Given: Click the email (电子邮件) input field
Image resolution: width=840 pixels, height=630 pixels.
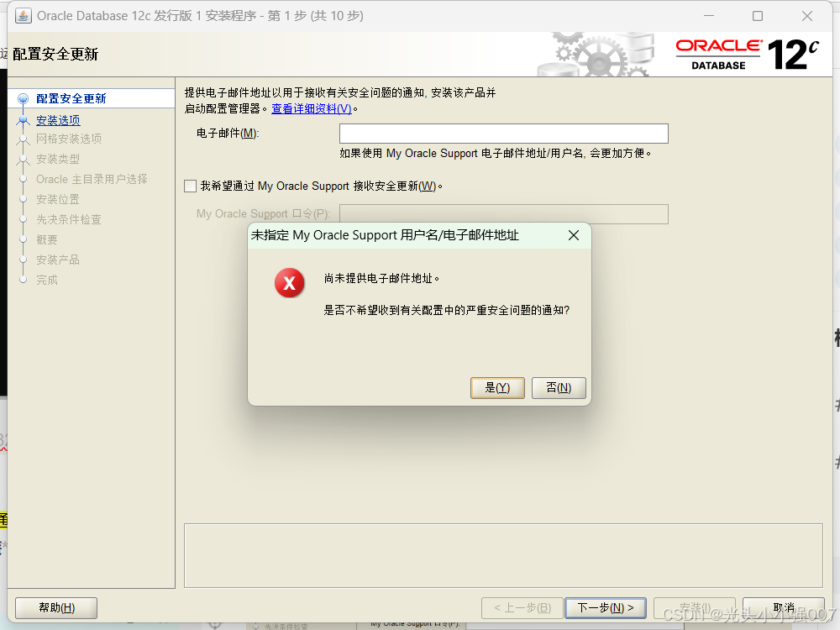Looking at the screenshot, I should [503, 134].
